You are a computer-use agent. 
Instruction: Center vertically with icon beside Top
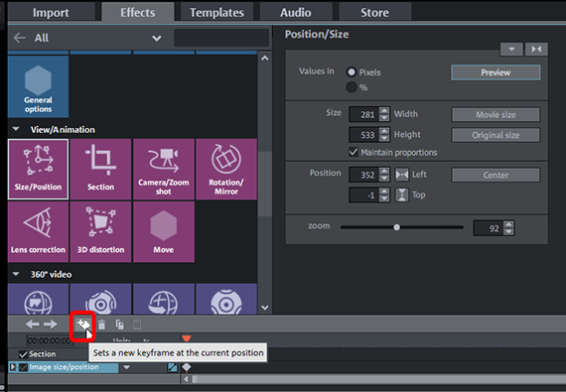402,196
